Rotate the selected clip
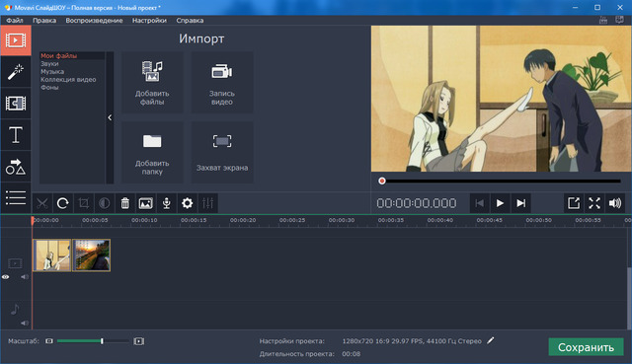The width and height of the screenshot is (632, 364). pyautogui.click(x=63, y=203)
